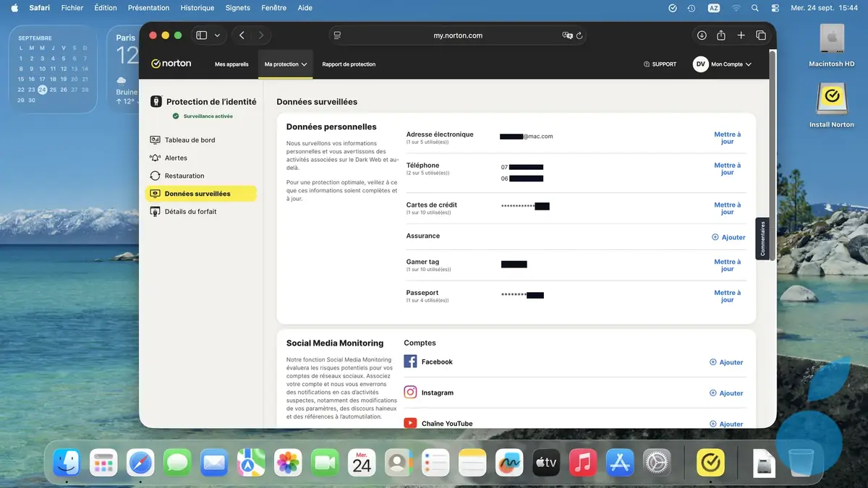The image size is (868, 488).
Task: Open the Mon Compte dropdown
Action: tap(726, 64)
